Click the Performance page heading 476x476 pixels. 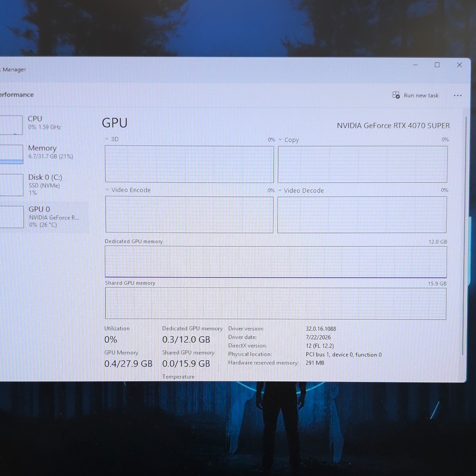tap(17, 95)
